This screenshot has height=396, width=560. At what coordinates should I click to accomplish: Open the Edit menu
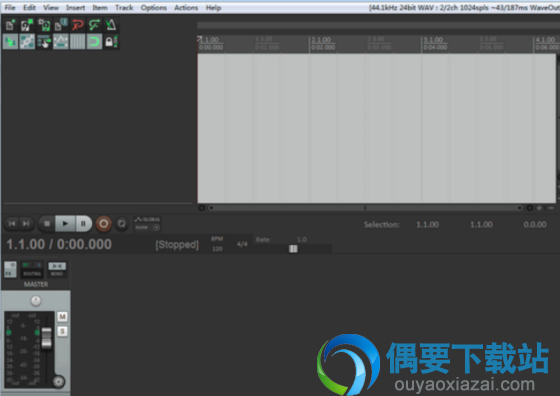click(29, 7)
